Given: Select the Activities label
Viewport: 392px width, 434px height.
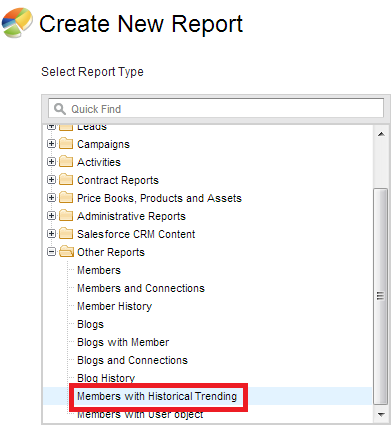Looking at the screenshot, I should tap(99, 162).
